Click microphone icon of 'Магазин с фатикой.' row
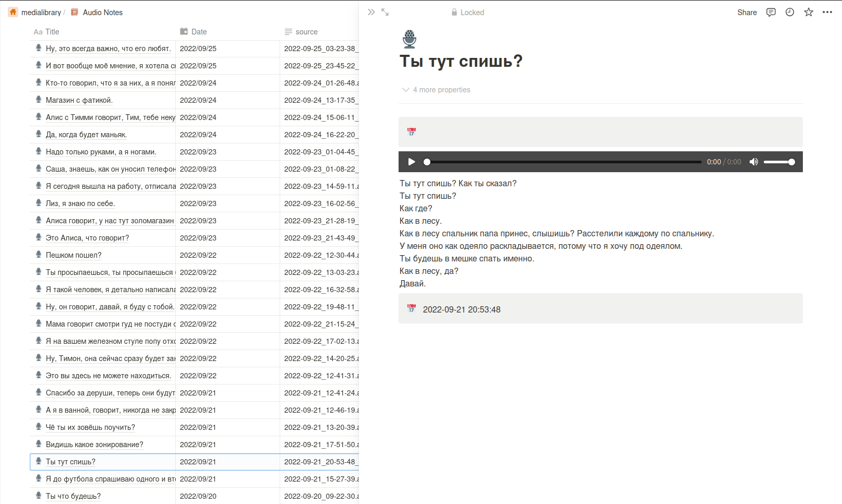842x504 pixels. (x=39, y=100)
